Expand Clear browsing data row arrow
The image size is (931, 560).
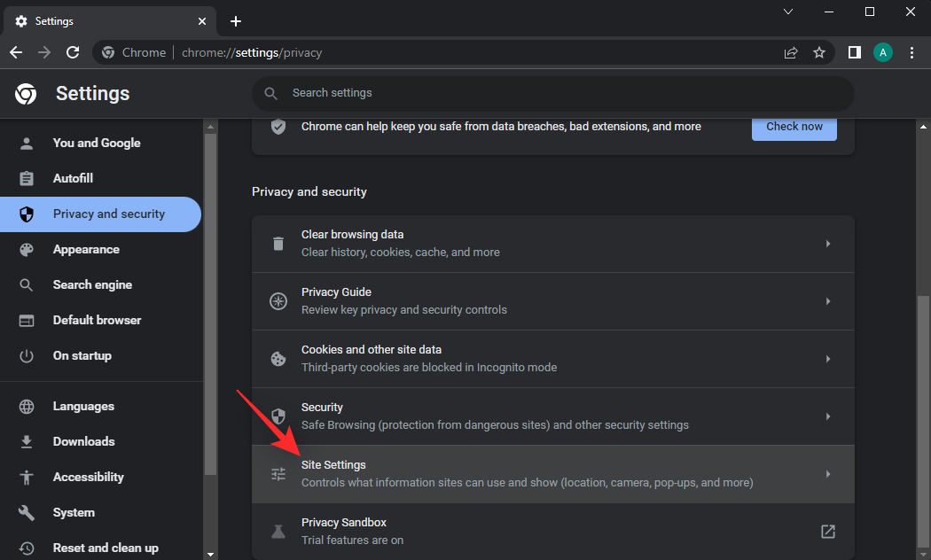827,244
